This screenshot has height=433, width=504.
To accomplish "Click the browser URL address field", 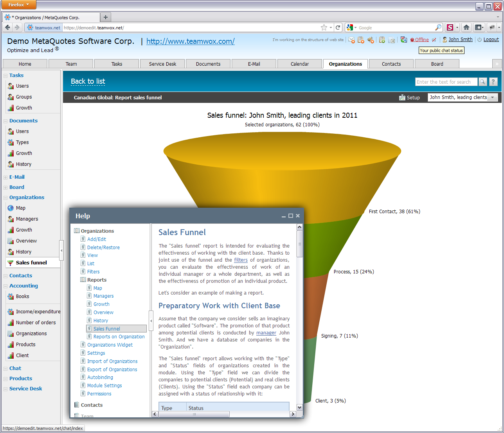I will [191, 28].
